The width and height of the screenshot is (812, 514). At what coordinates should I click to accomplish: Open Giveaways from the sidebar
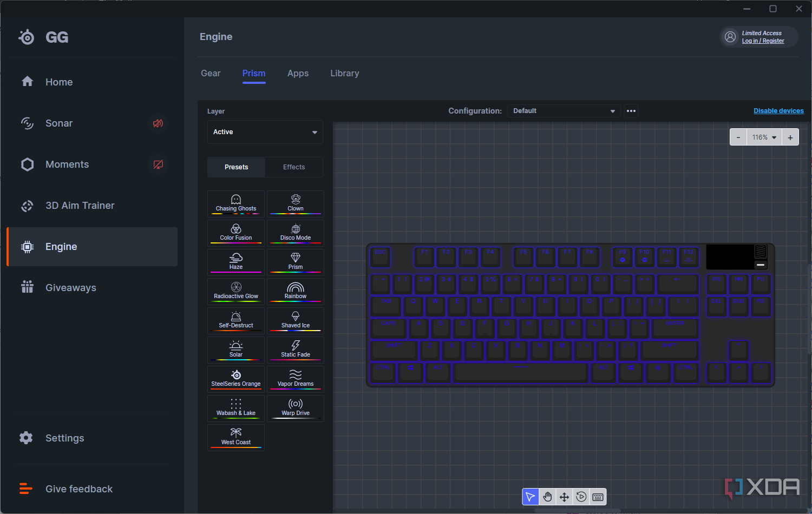point(92,288)
